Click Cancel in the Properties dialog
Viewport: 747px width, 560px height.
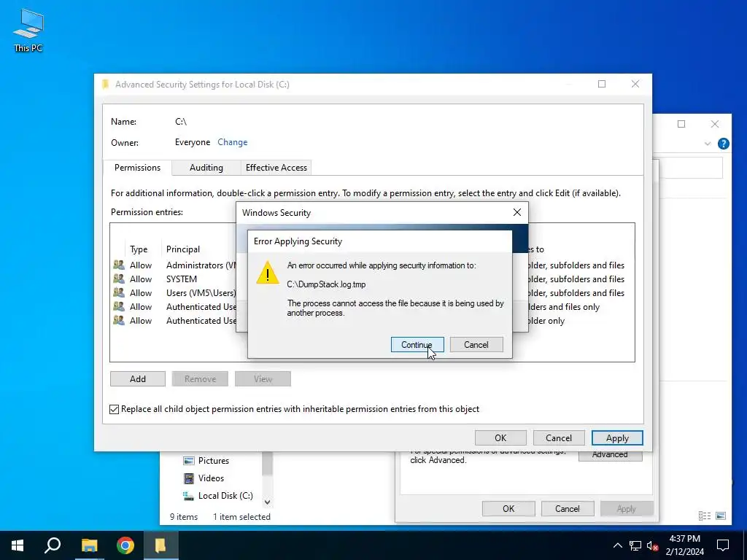point(568,508)
